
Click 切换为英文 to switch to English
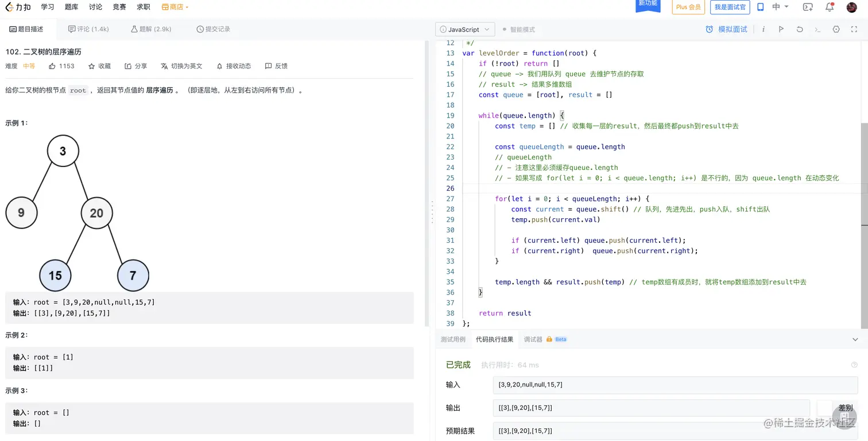(x=182, y=66)
